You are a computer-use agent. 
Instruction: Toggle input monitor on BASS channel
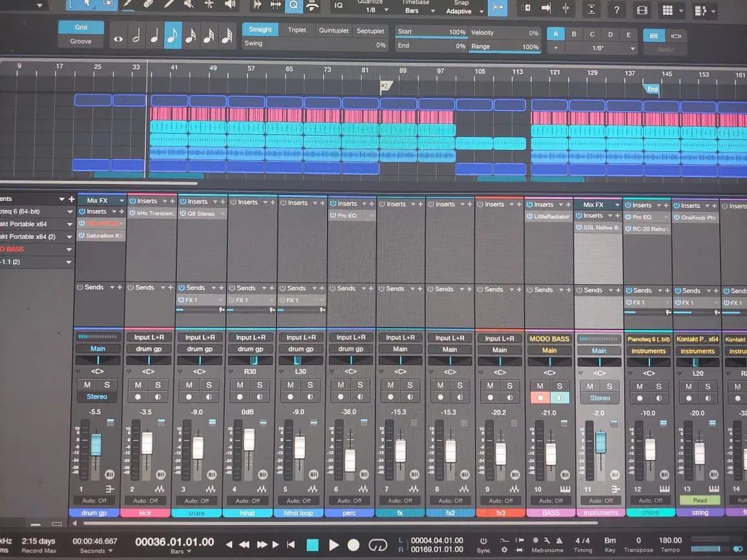click(560, 398)
